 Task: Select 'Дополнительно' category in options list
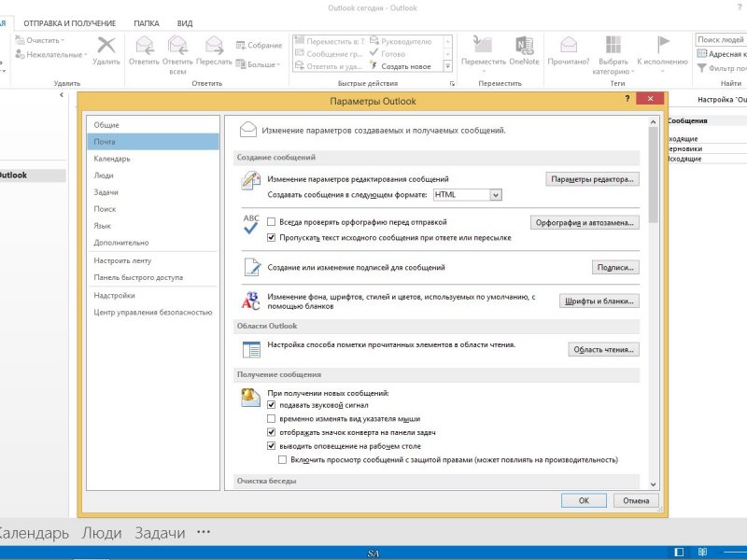click(x=153, y=243)
